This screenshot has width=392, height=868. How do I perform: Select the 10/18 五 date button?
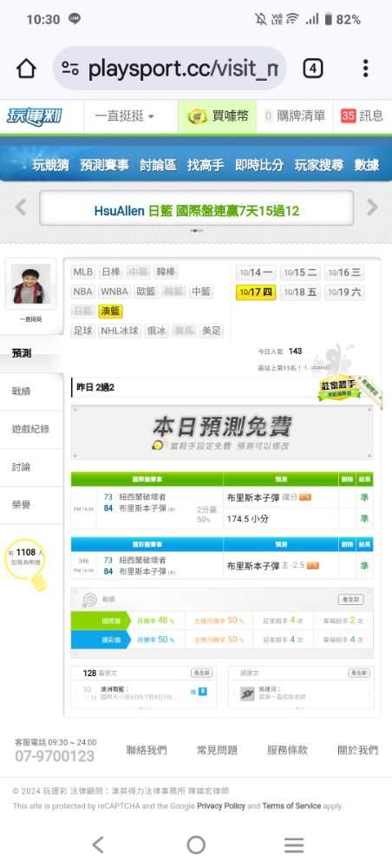point(300,292)
